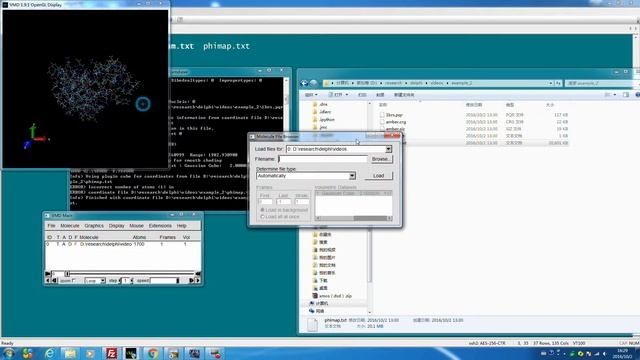The width and height of the screenshot is (640, 360).
Task: Click the taskbar clock
Action: [x=623, y=353]
